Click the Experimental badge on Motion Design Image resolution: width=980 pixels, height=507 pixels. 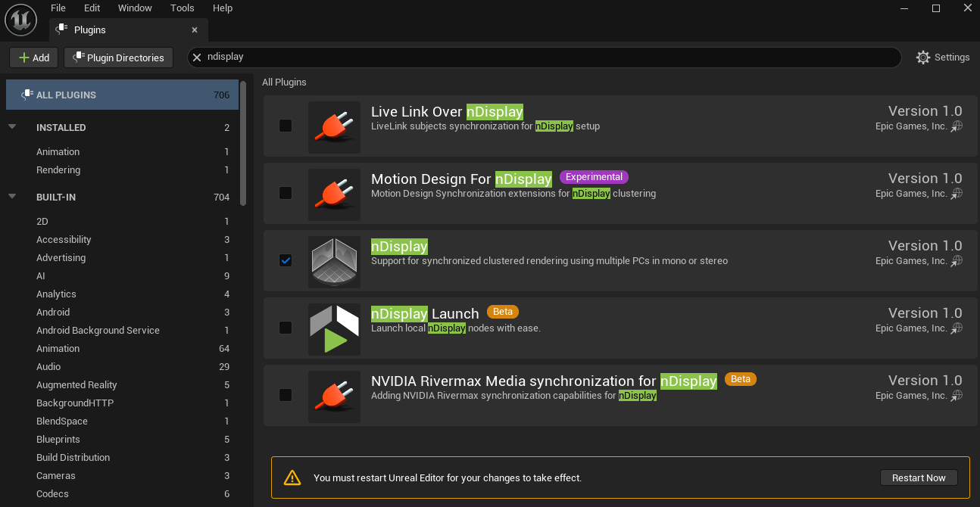point(594,177)
